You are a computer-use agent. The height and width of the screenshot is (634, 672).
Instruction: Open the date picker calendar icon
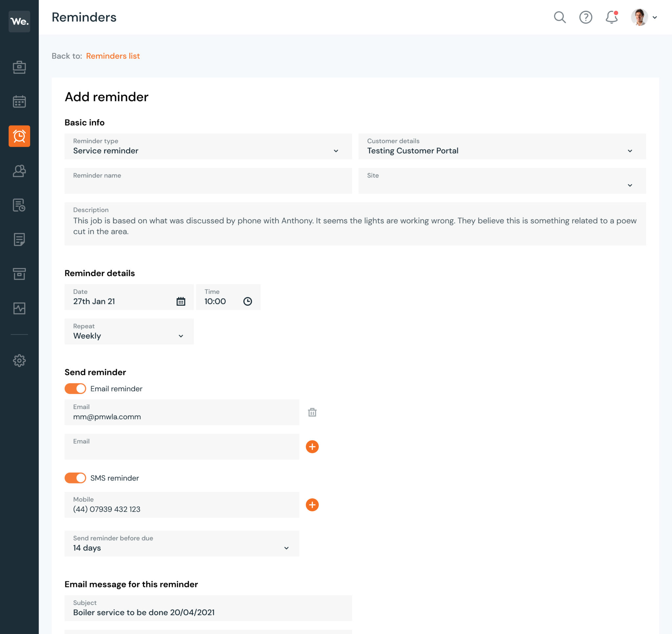(x=181, y=301)
